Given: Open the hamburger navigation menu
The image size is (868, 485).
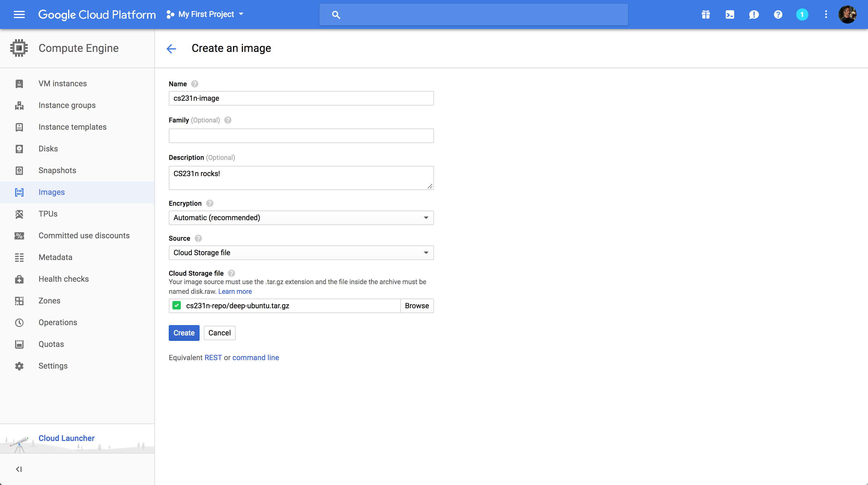Looking at the screenshot, I should click(x=19, y=14).
